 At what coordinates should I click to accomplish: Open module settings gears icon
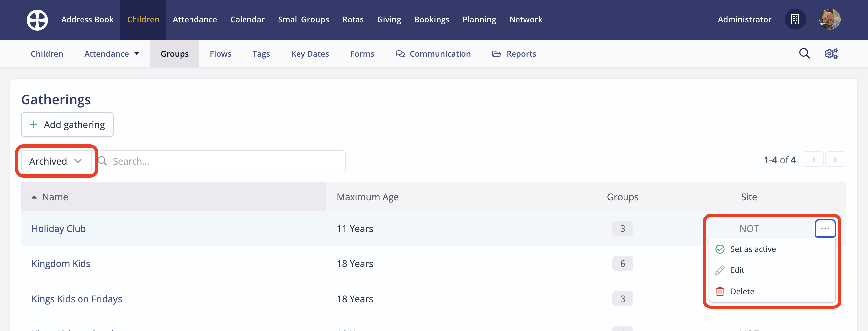(x=831, y=54)
